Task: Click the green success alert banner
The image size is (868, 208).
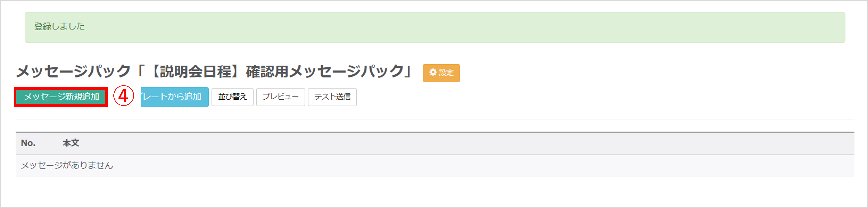Action: 435,28
